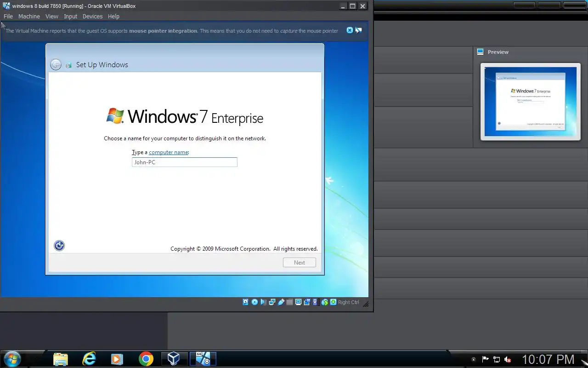Click the optical disc icon in VirtualBox status bar

point(254,302)
